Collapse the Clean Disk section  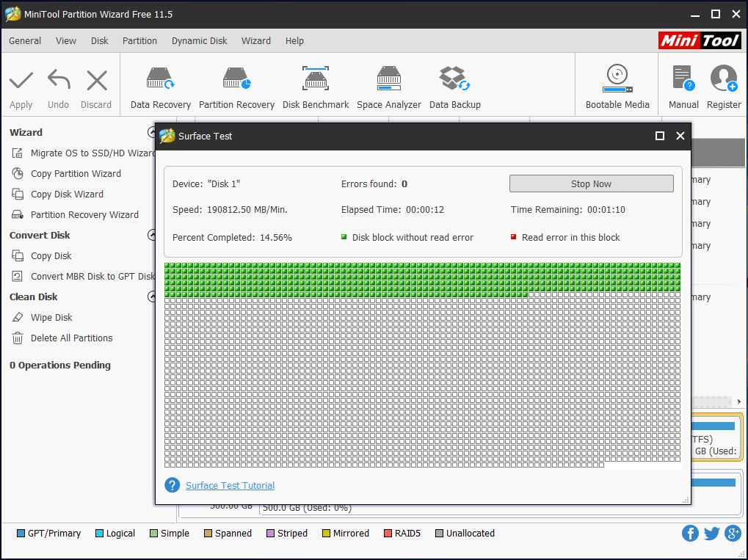152,297
